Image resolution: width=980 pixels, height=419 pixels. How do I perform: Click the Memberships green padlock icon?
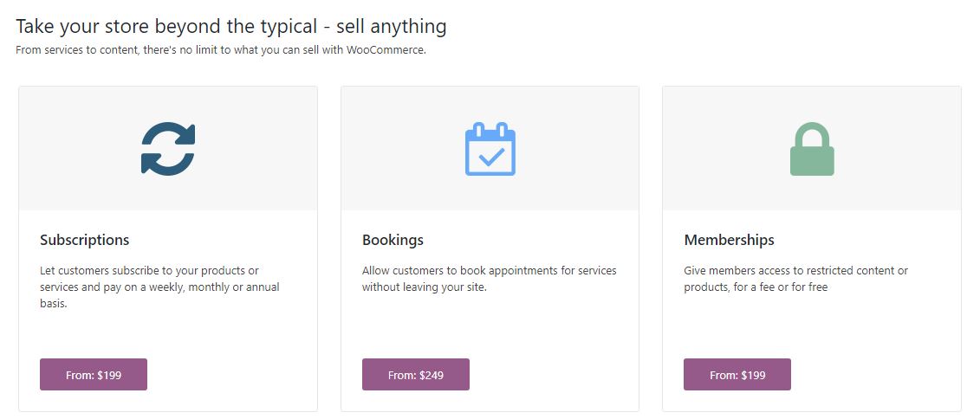tap(812, 149)
